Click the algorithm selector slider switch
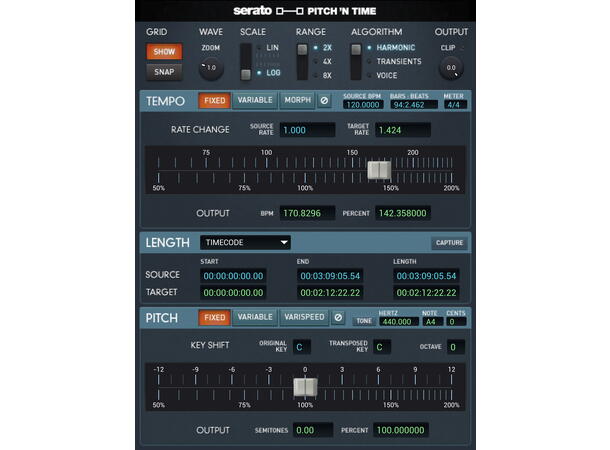This screenshot has height=450, width=610. (356, 62)
